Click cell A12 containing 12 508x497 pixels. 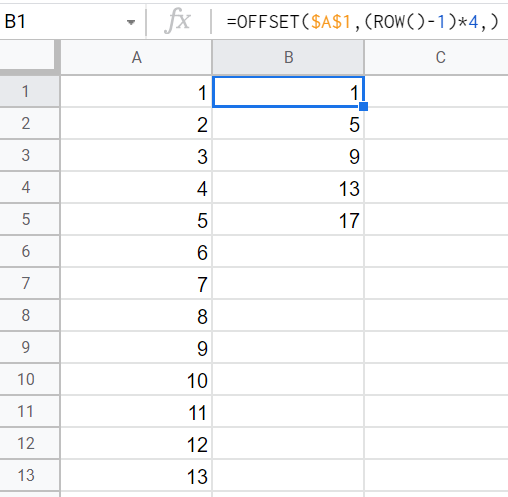click(x=136, y=443)
